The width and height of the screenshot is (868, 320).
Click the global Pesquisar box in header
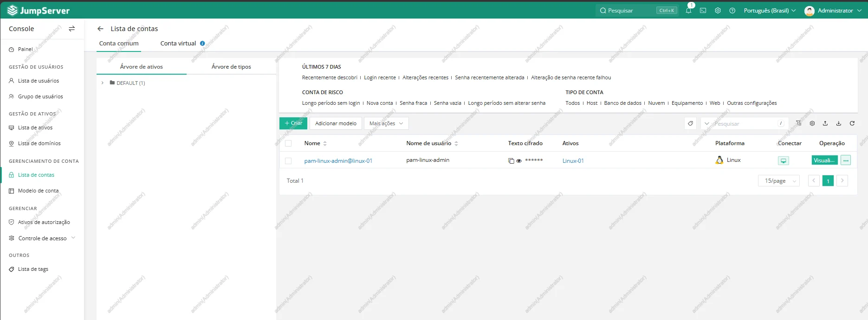(637, 10)
